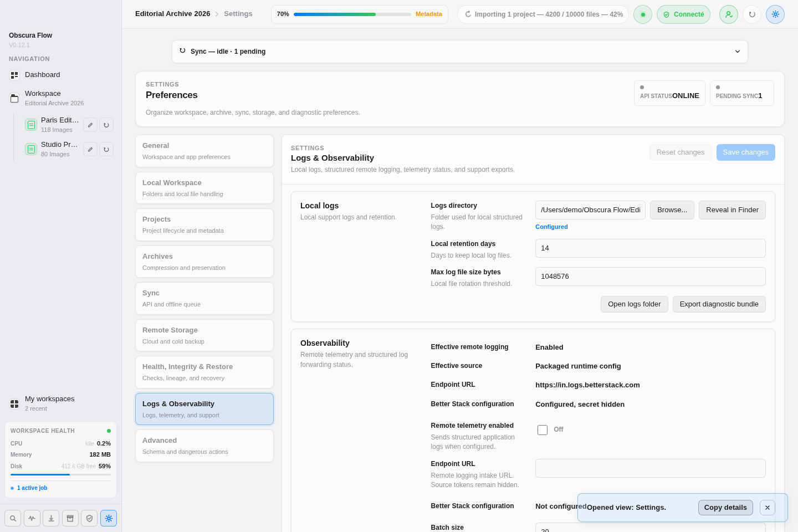This screenshot has width=798, height=532.
Task: Refresh the Studio Pr project
Action: pyautogui.click(x=106, y=149)
